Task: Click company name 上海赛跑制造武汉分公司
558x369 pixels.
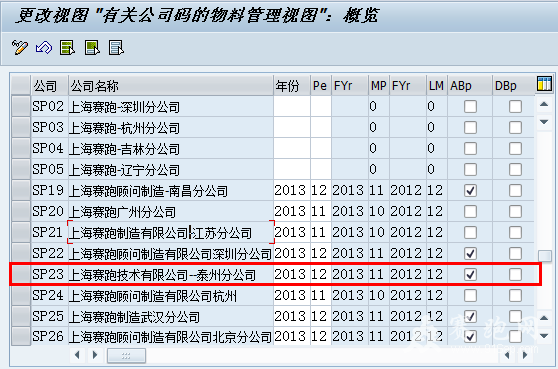Action: pyautogui.click(x=135, y=317)
